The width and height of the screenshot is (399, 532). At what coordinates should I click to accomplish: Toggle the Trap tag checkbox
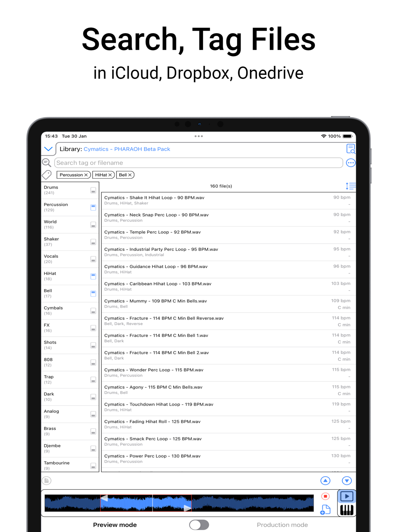point(93,380)
